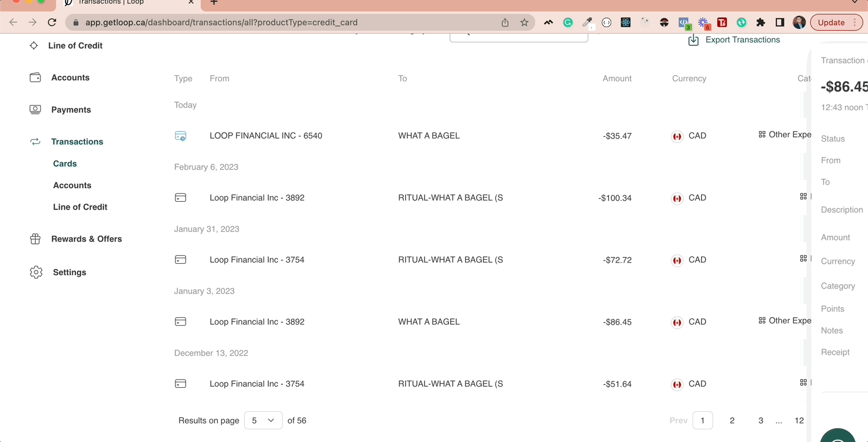Toggle the browser side panel icon
This screenshot has width=868, height=442.
(x=780, y=22)
